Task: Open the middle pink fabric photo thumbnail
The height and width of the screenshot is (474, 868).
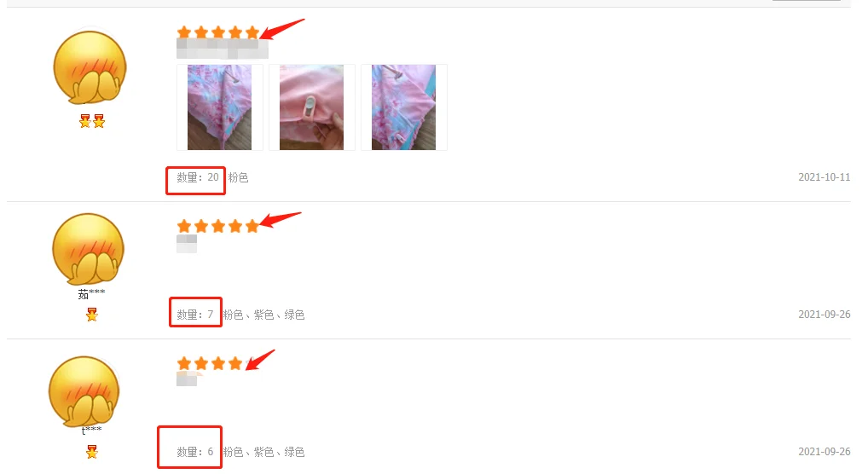Action: tap(312, 107)
